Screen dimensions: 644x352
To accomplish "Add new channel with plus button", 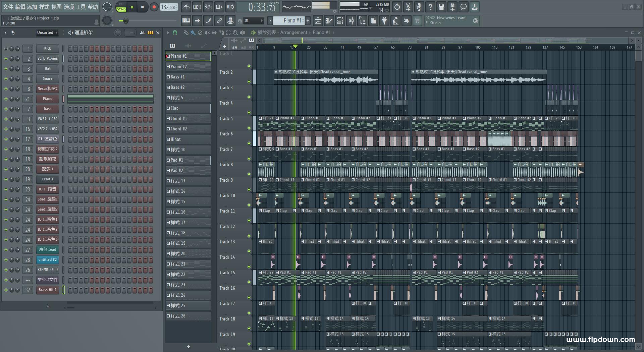I will (x=48, y=306).
